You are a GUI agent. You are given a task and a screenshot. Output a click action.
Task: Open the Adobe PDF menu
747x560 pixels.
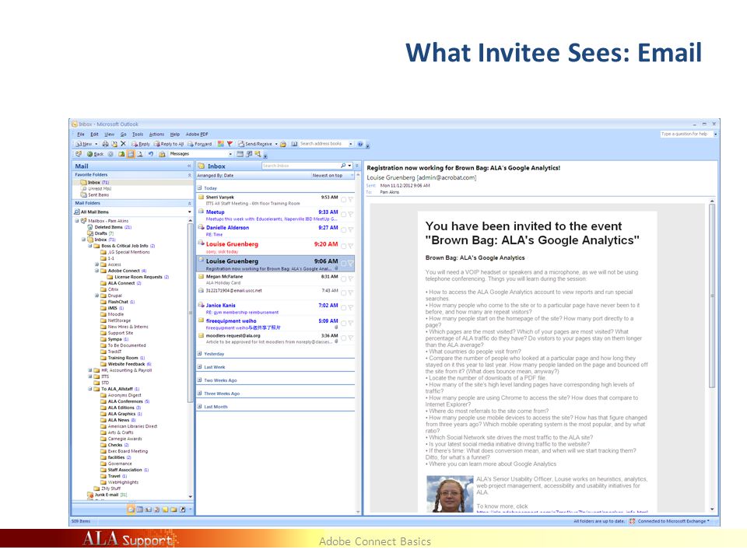pyautogui.click(x=197, y=135)
